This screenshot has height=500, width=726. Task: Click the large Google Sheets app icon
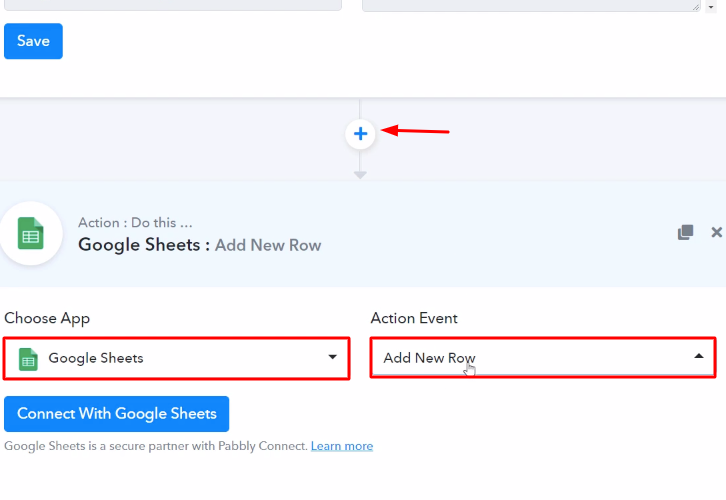click(31, 235)
